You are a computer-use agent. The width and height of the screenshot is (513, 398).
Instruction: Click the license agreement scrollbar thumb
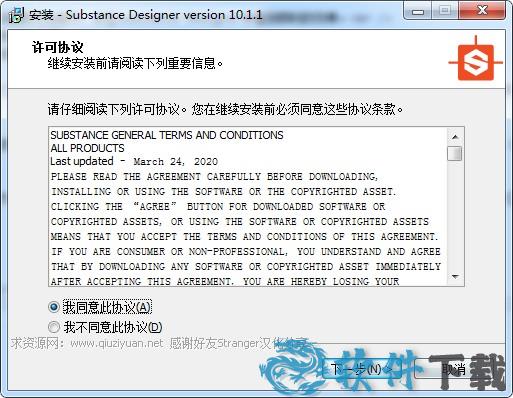455,153
